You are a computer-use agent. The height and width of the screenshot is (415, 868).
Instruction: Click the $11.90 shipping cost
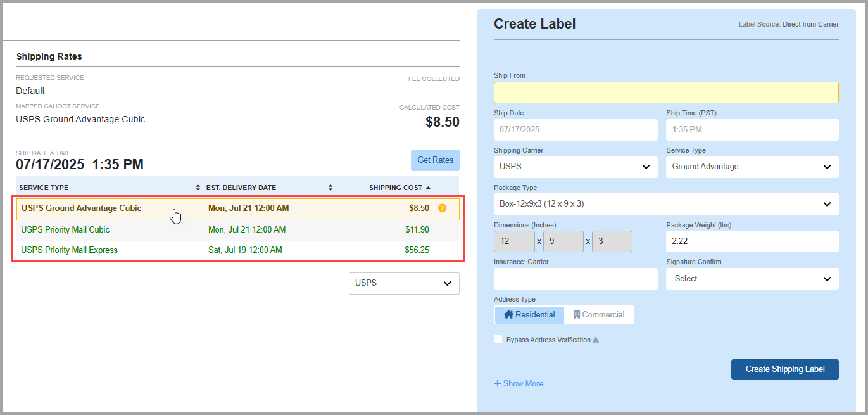click(417, 230)
